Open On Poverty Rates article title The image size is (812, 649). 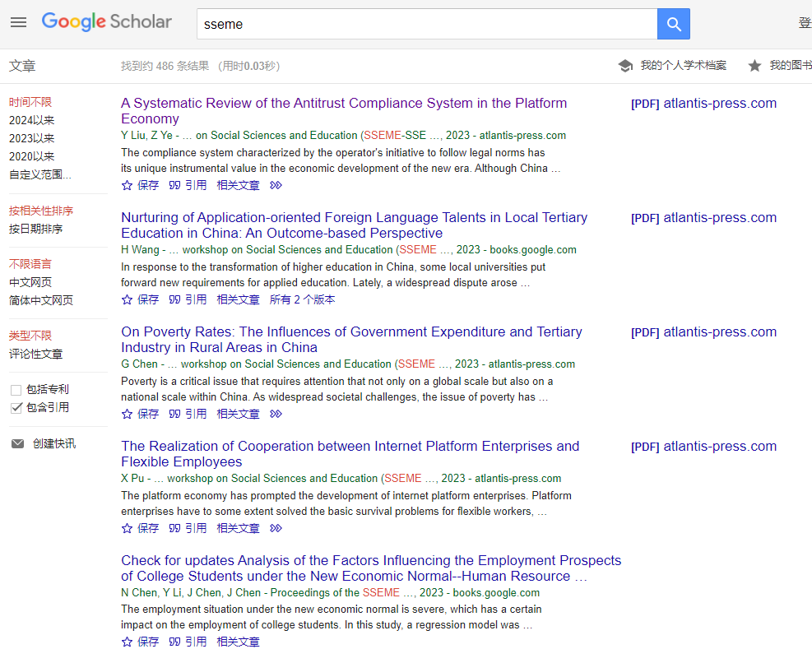pos(351,340)
